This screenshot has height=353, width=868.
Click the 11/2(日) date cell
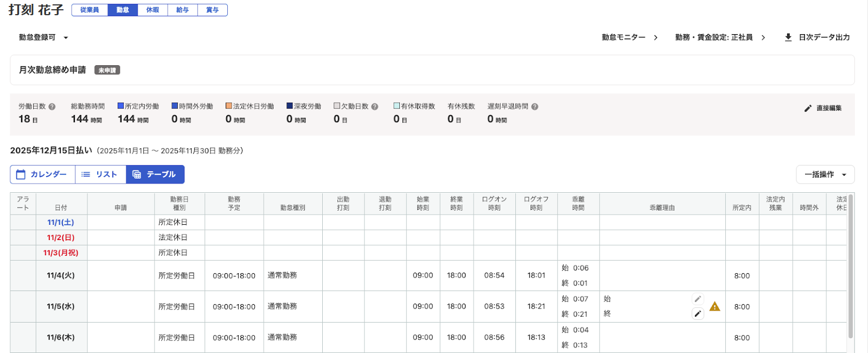(x=61, y=237)
